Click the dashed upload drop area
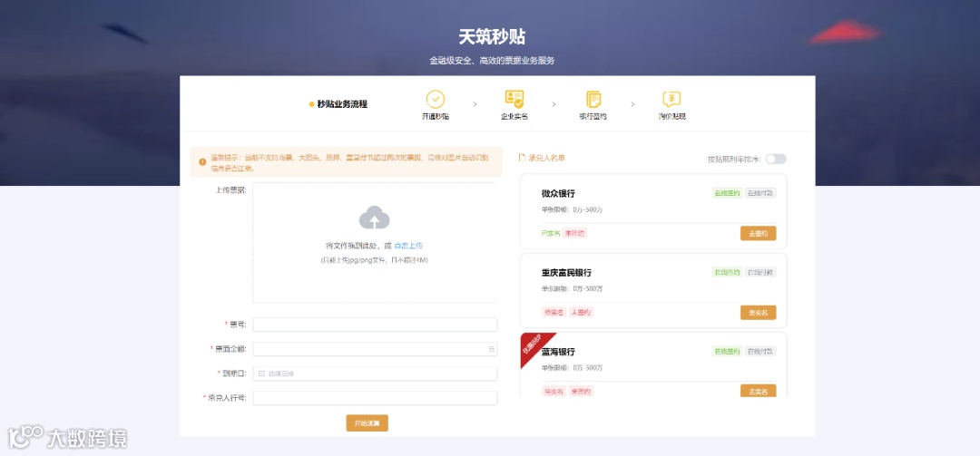 [x=375, y=242]
